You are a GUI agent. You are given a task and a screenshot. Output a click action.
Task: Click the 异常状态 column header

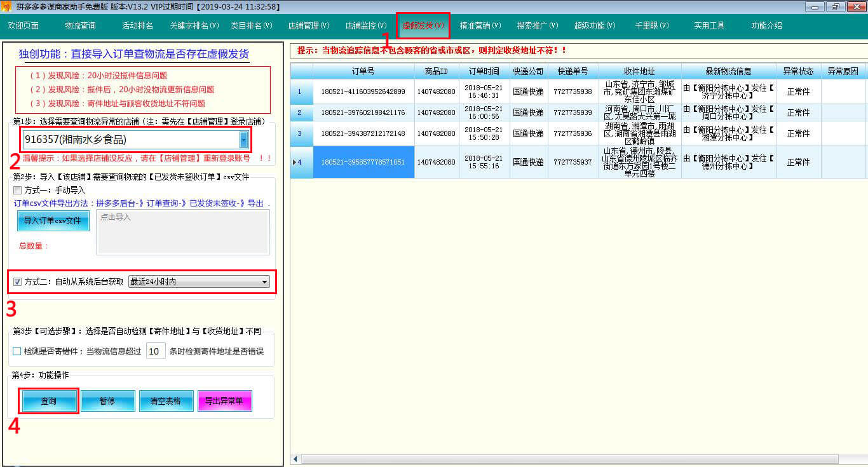pyautogui.click(x=799, y=71)
